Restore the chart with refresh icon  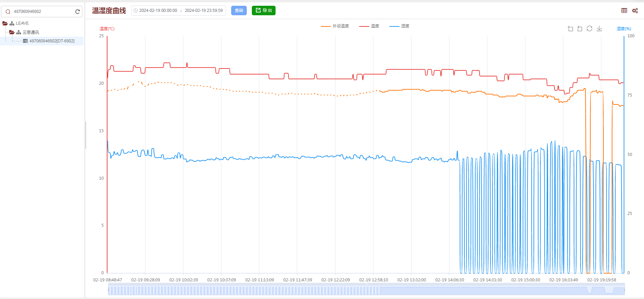[589, 29]
